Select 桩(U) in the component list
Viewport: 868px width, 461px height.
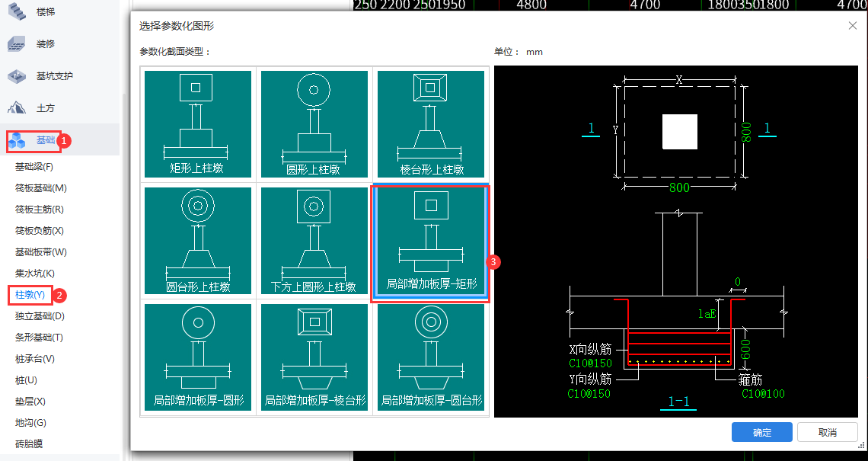click(x=26, y=380)
